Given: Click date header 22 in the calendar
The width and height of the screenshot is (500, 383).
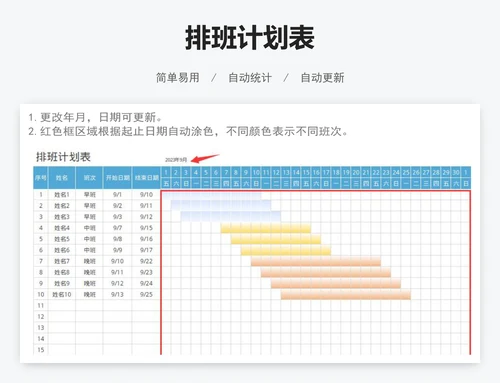Looking at the screenshot, I should point(376,172).
